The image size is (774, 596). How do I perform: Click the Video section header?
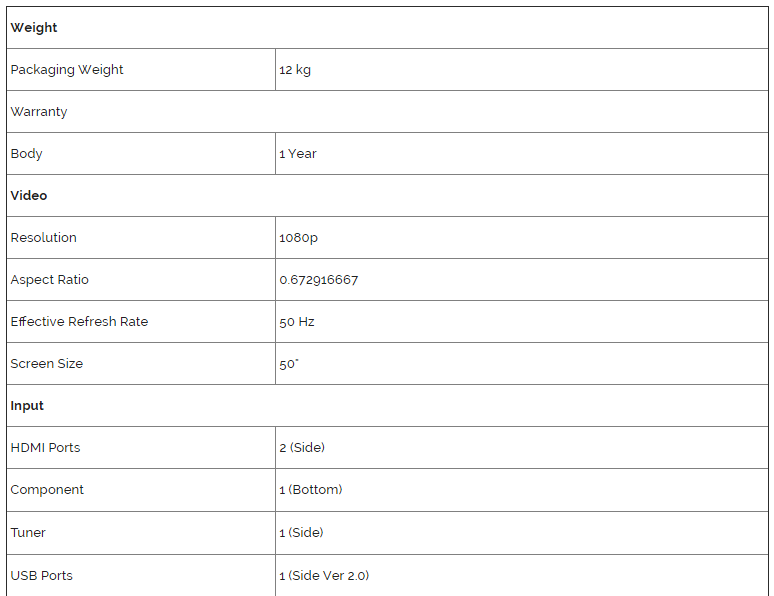(29, 196)
